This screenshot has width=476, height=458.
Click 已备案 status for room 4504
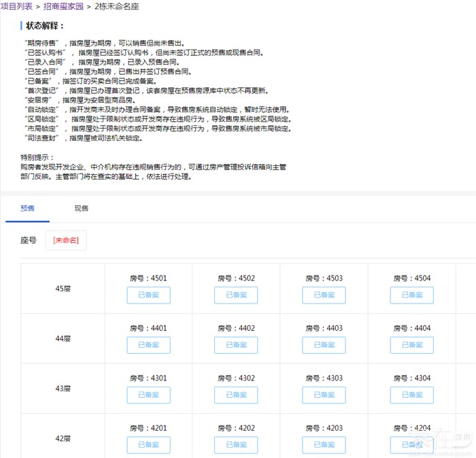(x=411, y=295)
